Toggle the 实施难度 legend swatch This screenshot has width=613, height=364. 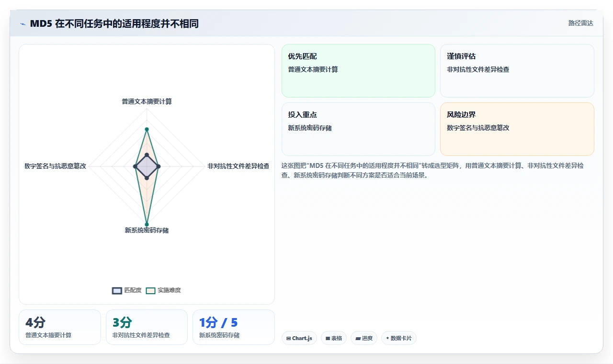click(151, 290)
